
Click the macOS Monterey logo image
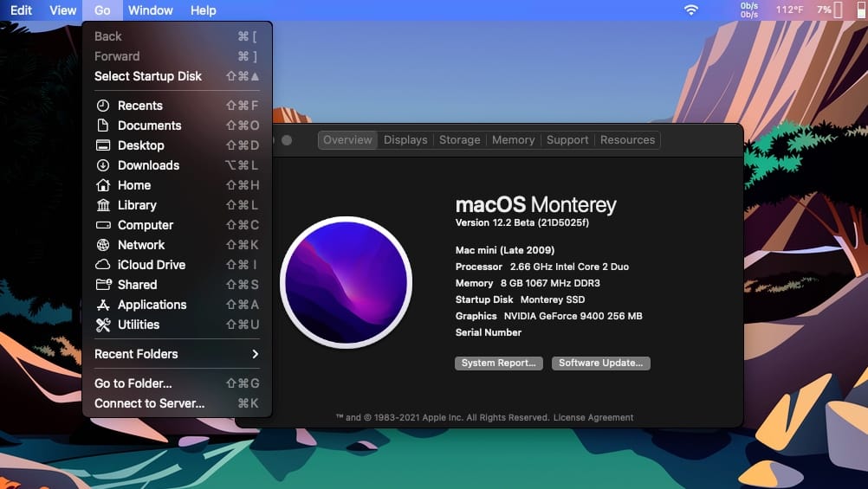tap(346, 282)
